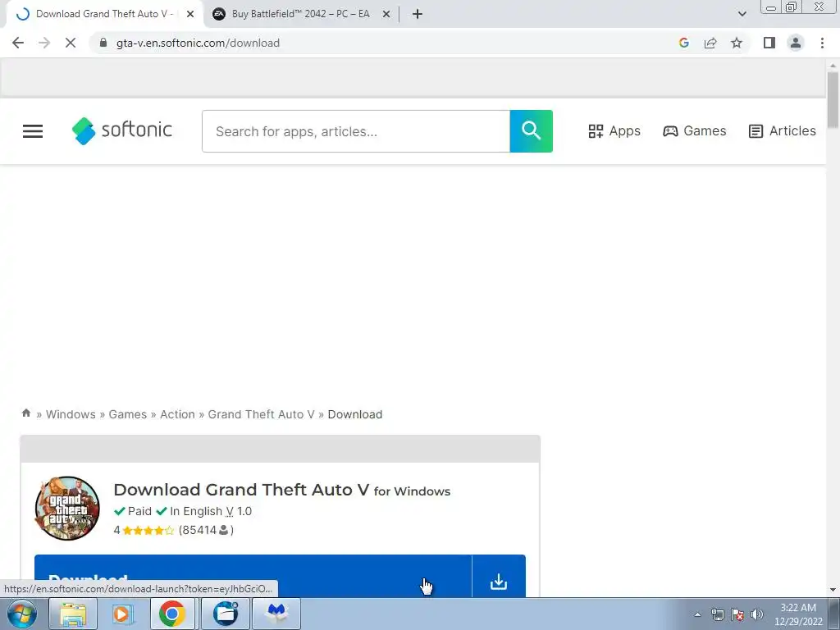840x630 pixels.
Task: Click Chrome icon in taskbar
Action: click(x=171, y=614)
